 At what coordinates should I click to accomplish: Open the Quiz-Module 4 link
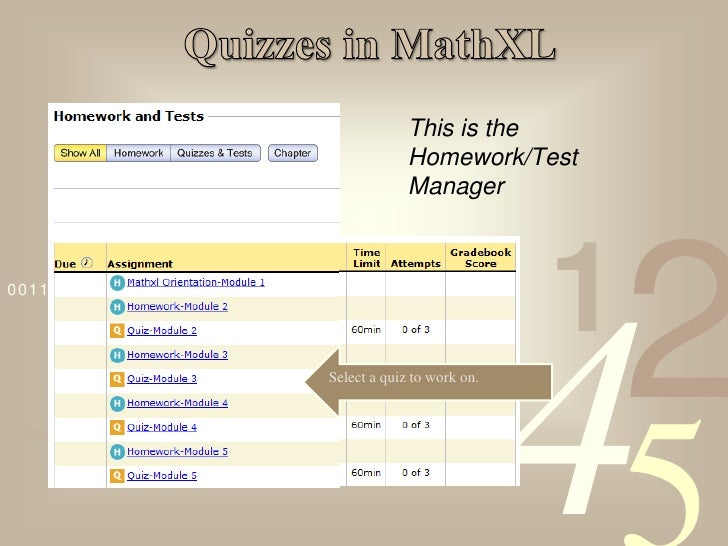pyautogui.click(x=162, y=427)
